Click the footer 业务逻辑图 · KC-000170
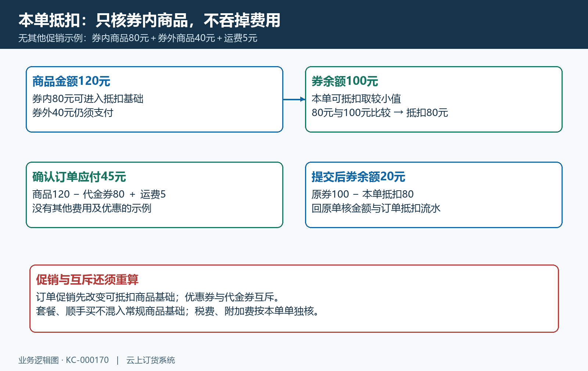Viewport: 588px width, 371px height. (64, 360)
